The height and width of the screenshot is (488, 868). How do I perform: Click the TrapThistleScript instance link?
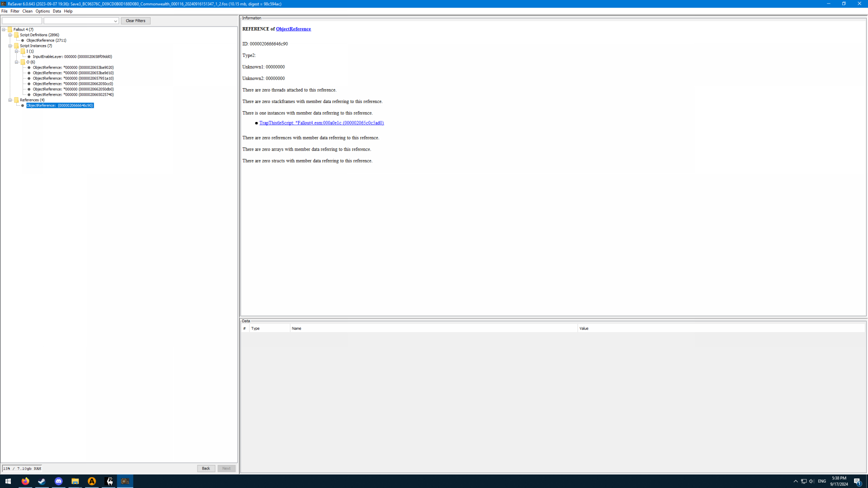tap(321, 123)
